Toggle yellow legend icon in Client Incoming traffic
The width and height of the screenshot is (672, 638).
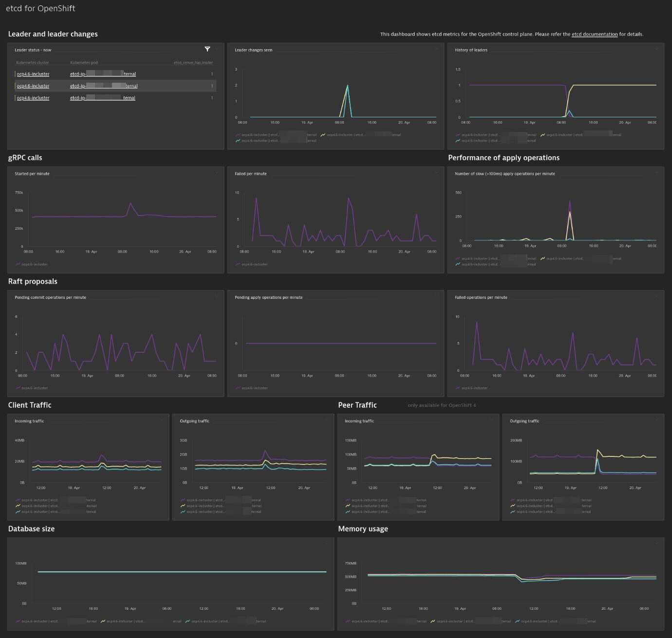click(18, 506)
